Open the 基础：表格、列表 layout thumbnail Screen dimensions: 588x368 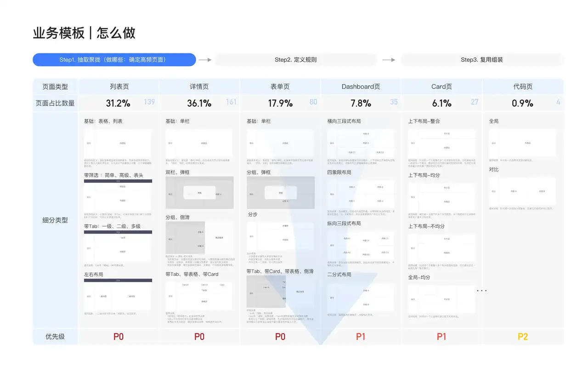[x=118, y=143]
